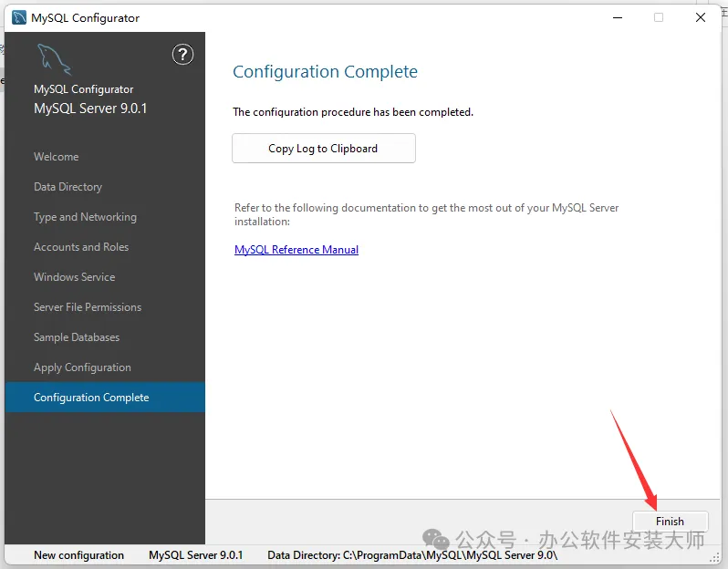The image size is (728, 569).
Task: Click the 'MySQL Server 9.0.1' sidebar title
Action: click(90, 109)
